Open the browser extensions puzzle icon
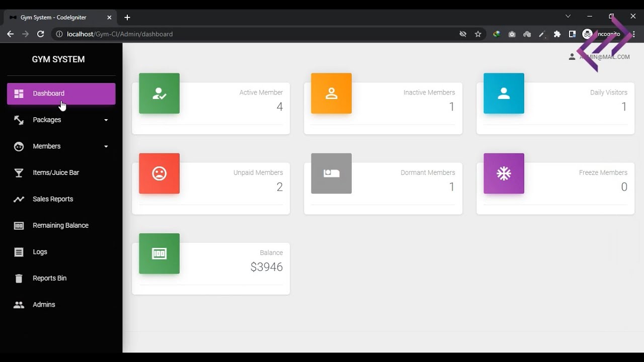Image resolution: width=644 pixels, height=362 pixels. (x=557, y=34)
